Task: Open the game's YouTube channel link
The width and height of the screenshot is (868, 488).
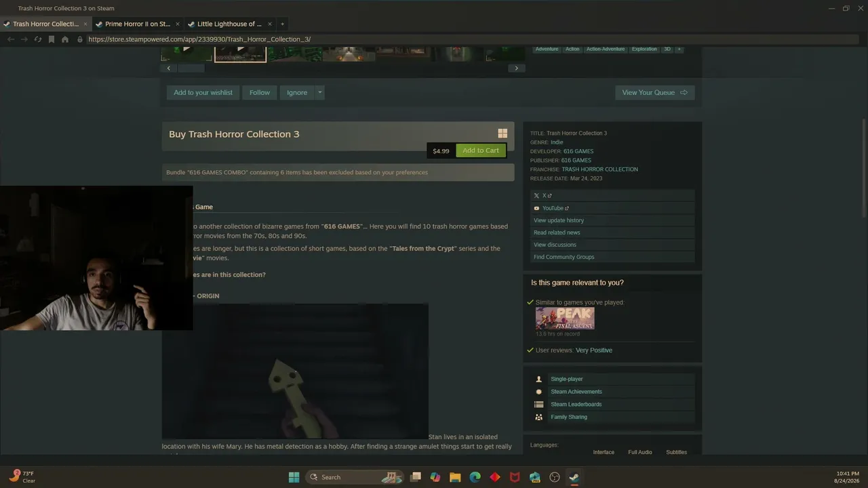Action: [x=612, y=208]
